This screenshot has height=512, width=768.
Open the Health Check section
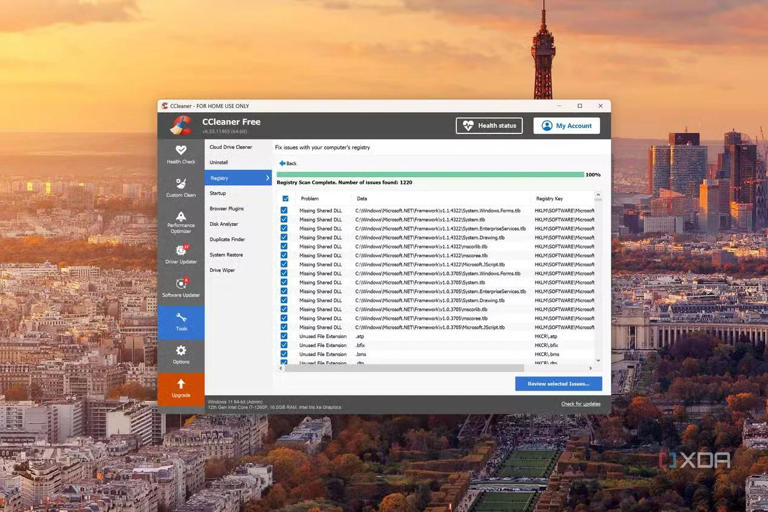(x=181, y=154)
